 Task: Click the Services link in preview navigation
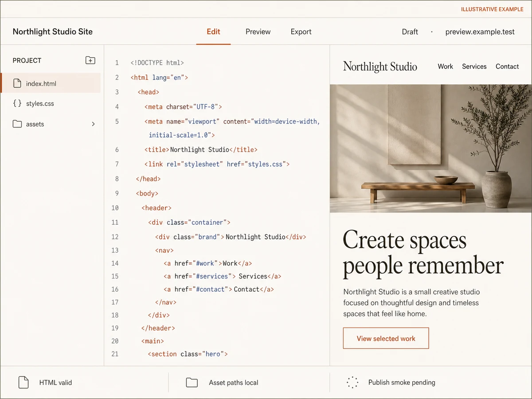tap(474, 66)
